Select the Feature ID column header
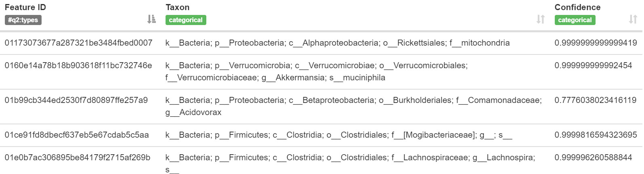Viewport: 644px width, 174px height. tap(25, 7)
